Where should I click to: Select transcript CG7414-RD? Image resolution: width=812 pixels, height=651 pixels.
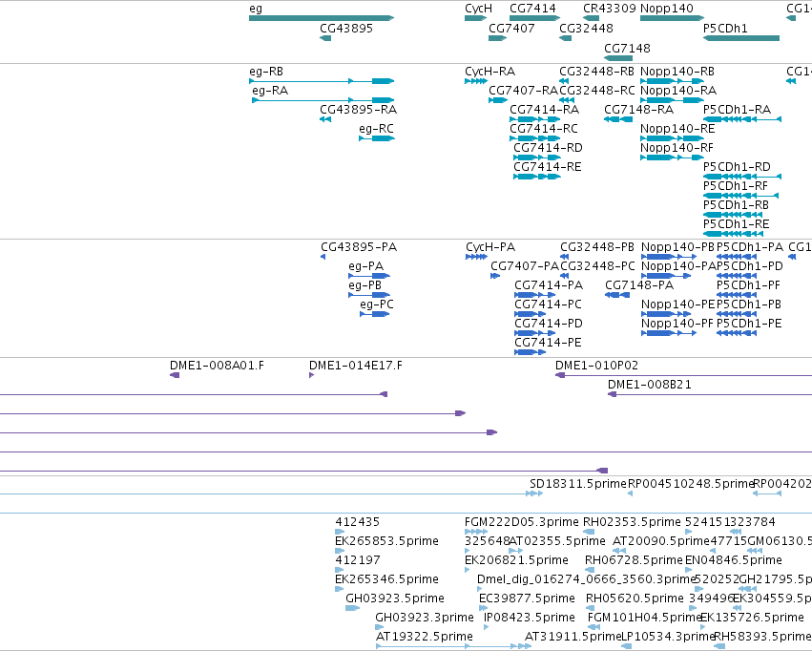pos(548,148)
